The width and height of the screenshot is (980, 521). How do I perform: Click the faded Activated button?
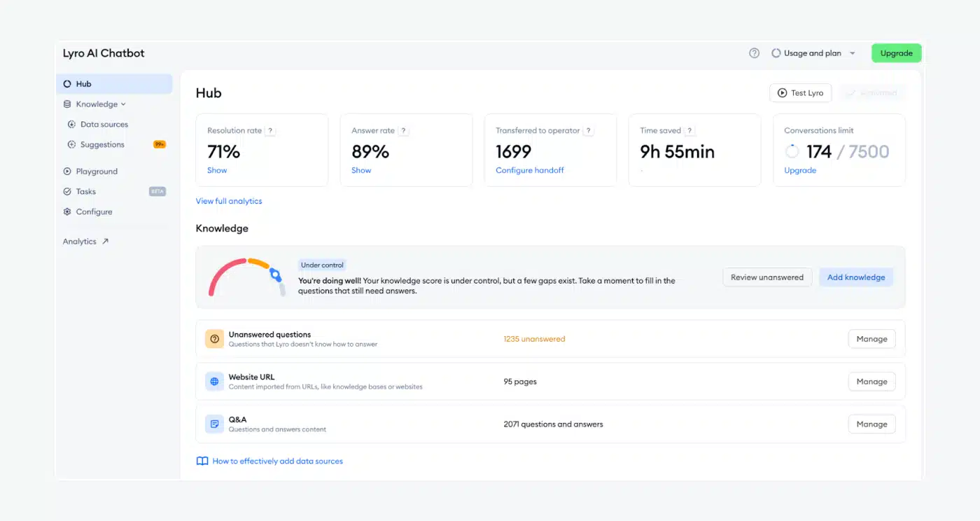point(873,93)
